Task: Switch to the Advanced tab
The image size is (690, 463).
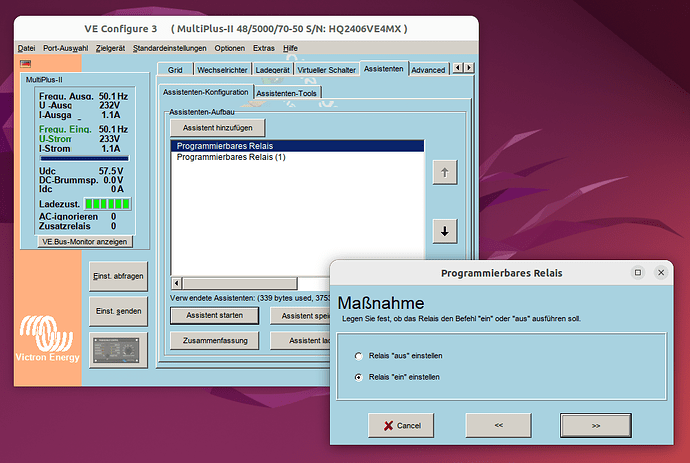Action: pyautogui.click(x=428, y=70)
